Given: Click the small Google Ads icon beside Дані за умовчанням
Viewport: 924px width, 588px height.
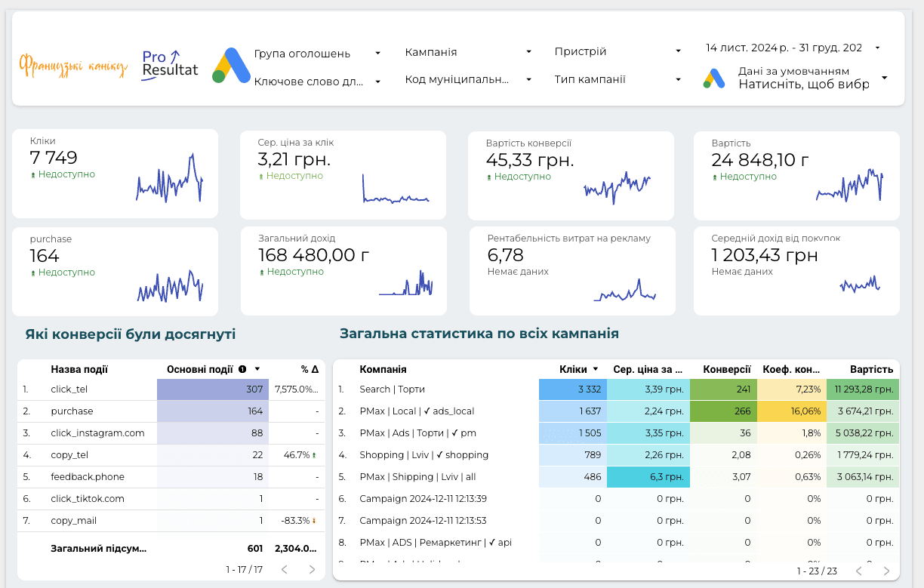Looking at the screenshot, I should click(713, 79).
